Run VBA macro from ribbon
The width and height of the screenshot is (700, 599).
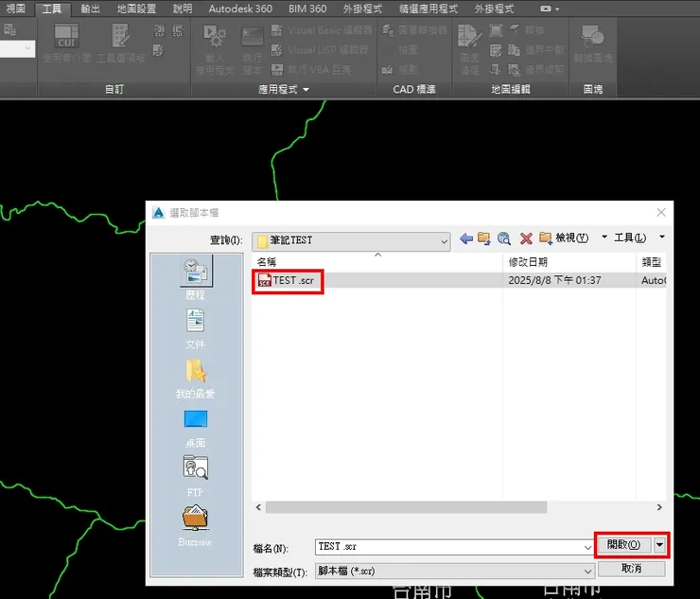(x=311, y=69)
